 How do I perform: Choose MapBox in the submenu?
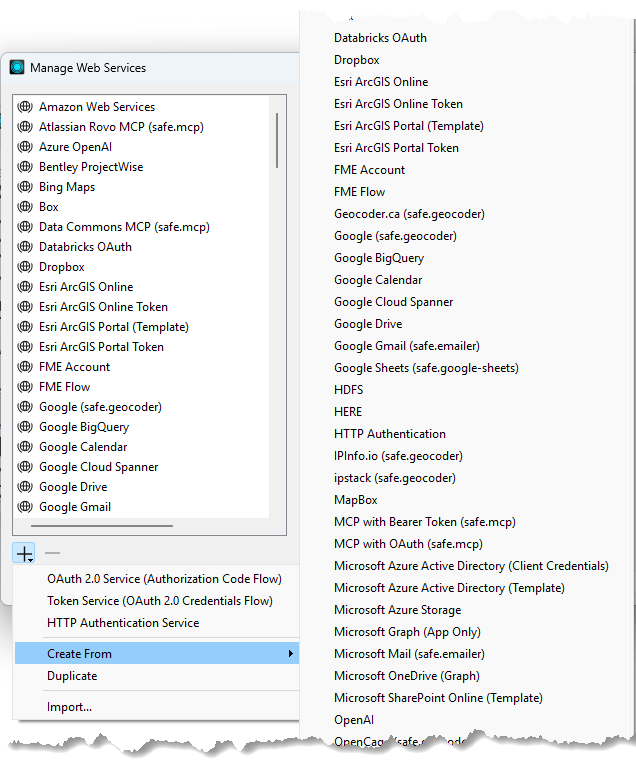click(355, 500)
